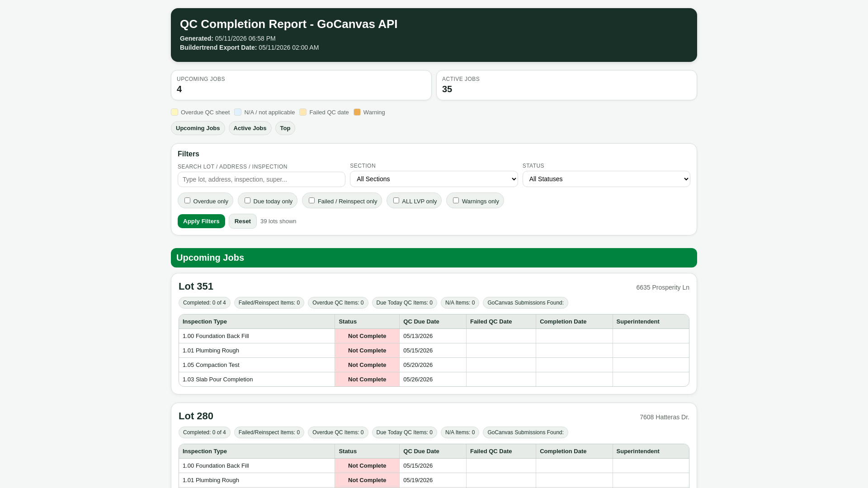Select Lot 280 1.00 Foundation Back Fill row
Image resolution: width=868 pixels, height=488 pixels.
click(434, 466)
